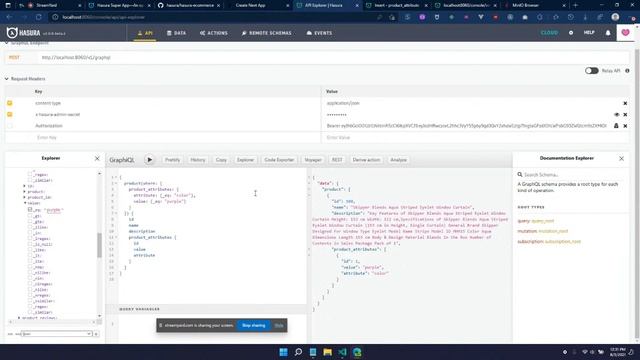The width and height of the screenshot is (640, 360).
Task: Check the _nin filter checkbox
Action: pyautogui.click(x=30, y=278)
